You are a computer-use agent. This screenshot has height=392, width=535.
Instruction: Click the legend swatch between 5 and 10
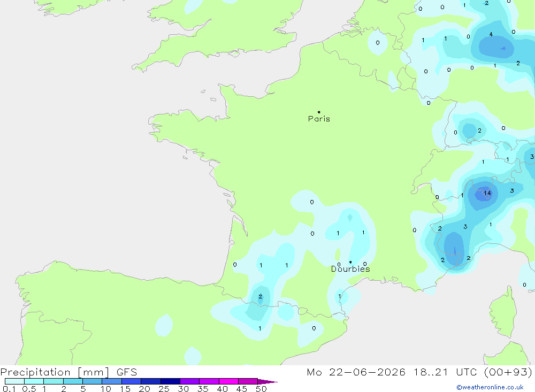coord(92,381)
